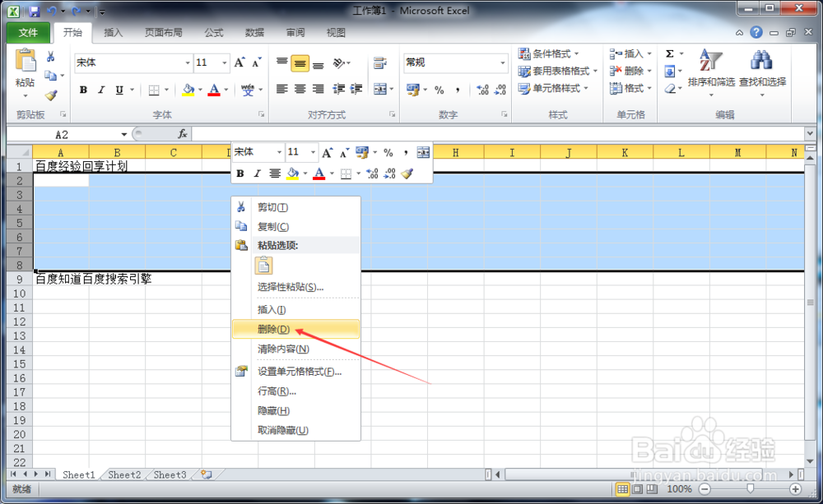Click the Select All corner button

20,153
